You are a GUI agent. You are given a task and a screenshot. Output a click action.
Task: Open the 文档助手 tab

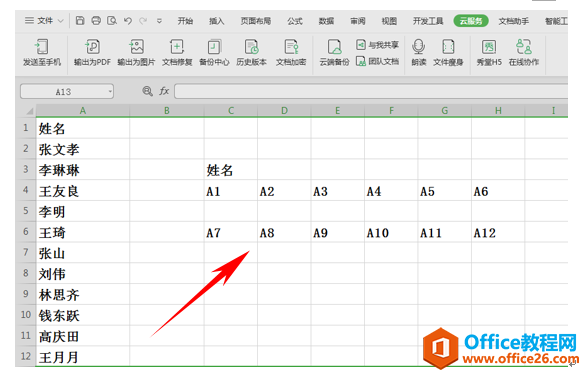(x=513, y=21)
